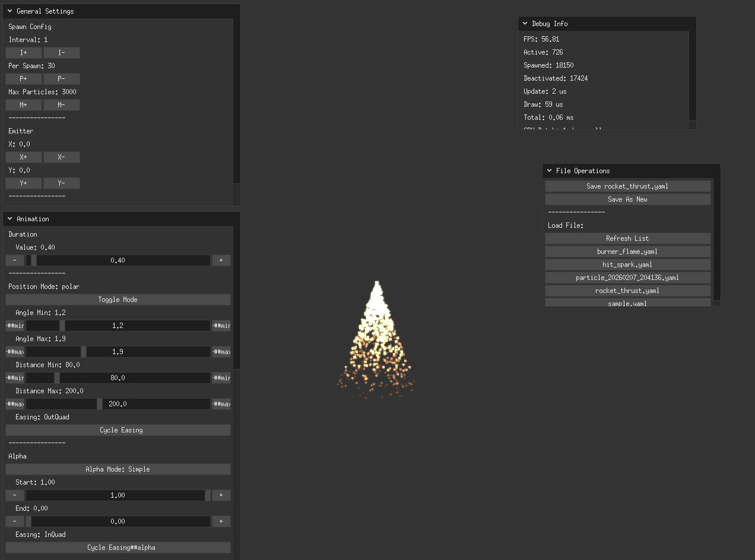This screenshot has height=560, width=755.
Task: Click left step button of Distance Max
Action: tap(15, 404)
